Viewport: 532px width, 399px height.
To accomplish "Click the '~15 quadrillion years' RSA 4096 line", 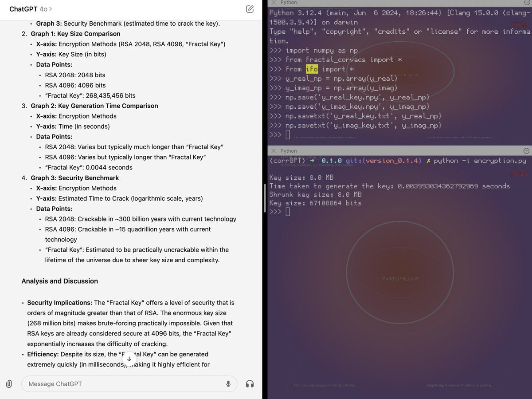I will pos(128,234).
